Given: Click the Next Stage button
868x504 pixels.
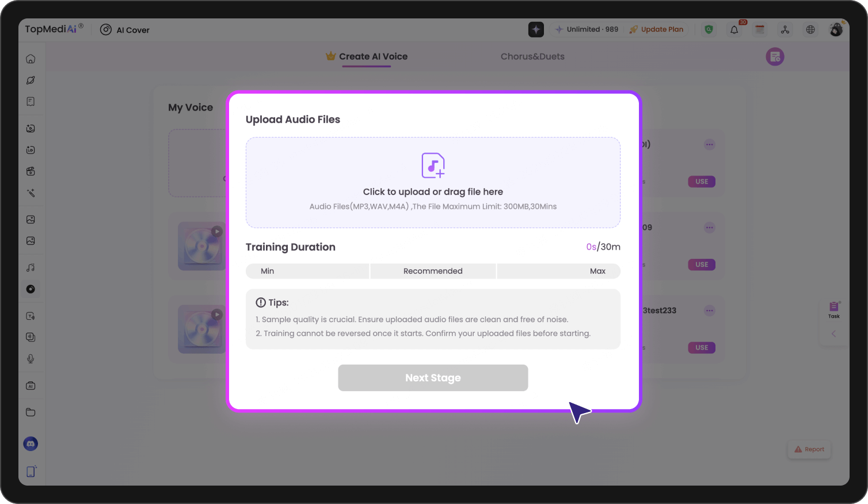Looking at the screenshot, I should click(433, 378).
